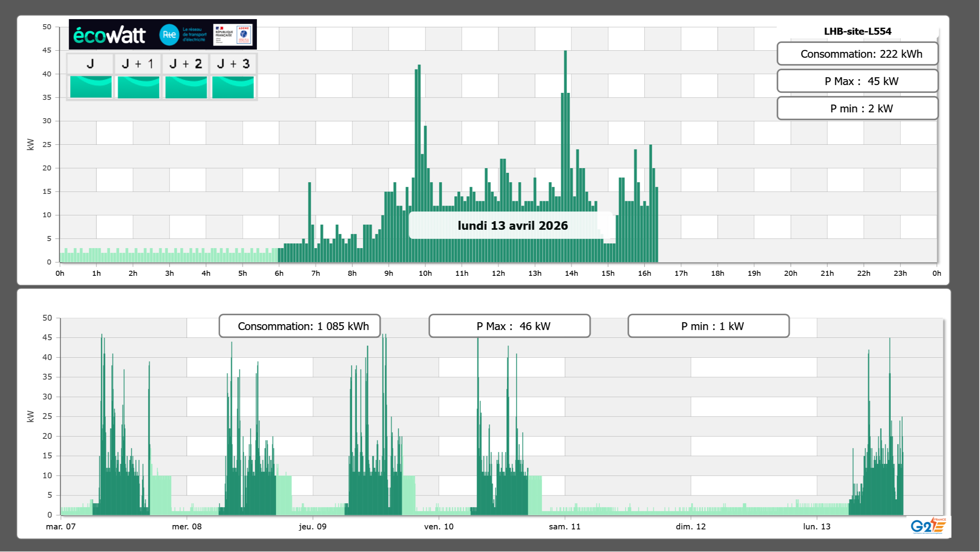Image resolution: width=980 pixels, height=552 pixels.
Task: Click the écoWatt logo
Action: coord(110,35)
